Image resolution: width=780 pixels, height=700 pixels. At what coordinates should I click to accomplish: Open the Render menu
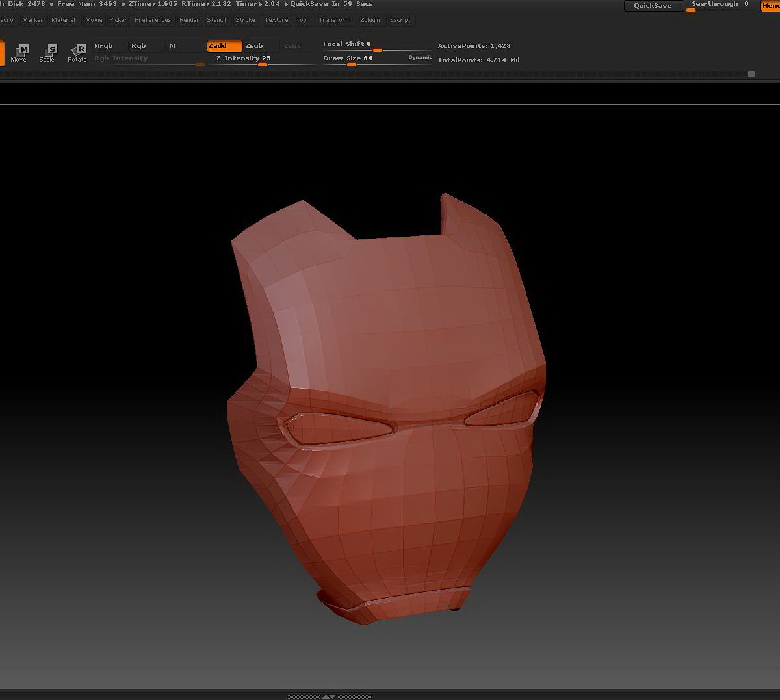[189, 20]
